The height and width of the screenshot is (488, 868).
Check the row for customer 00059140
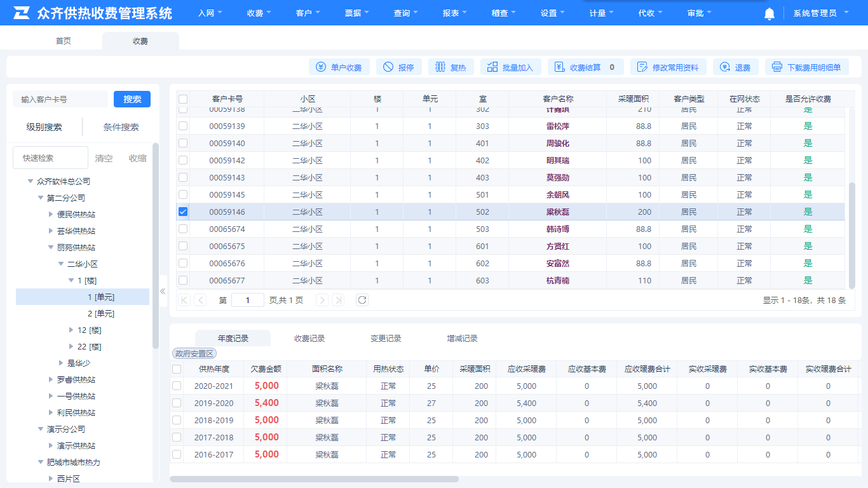coord(183,143)
